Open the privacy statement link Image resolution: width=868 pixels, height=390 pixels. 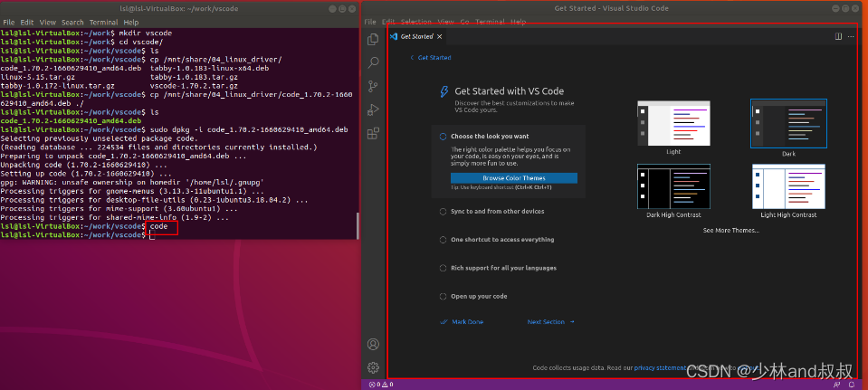click(x=660, y=368)
